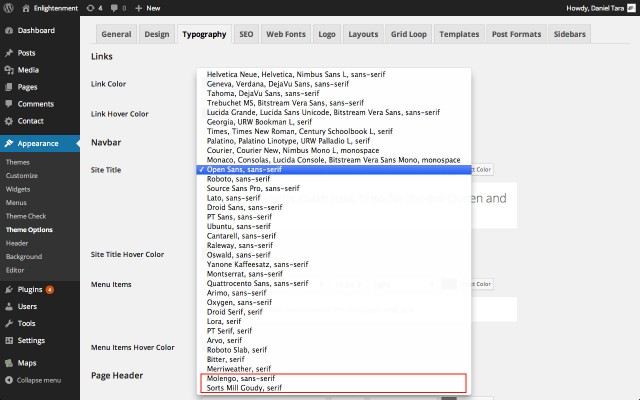This screenshot has width=640, height=400.
Task: Open Header submenu link
Action: pos(17,243)
